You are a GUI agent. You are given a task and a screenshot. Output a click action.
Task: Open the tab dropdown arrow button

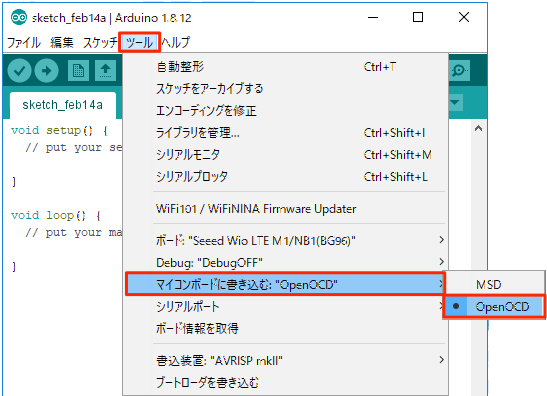455,103
